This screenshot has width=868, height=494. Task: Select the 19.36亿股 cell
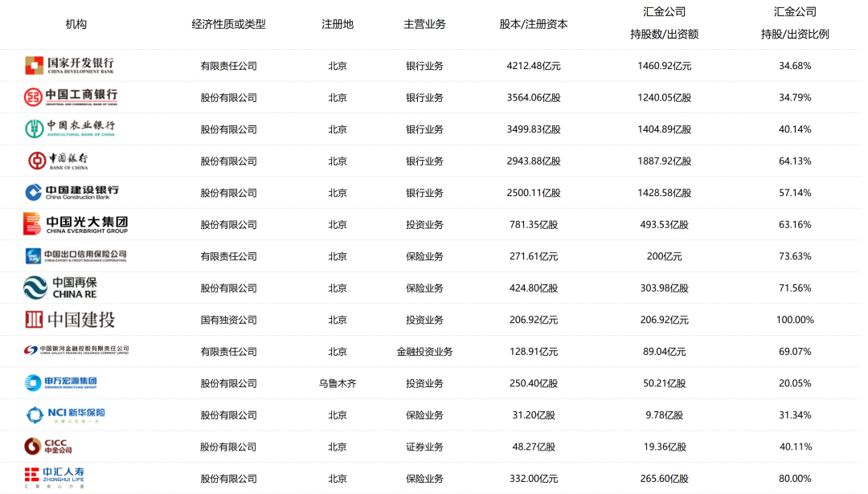[x=665, y=447]
